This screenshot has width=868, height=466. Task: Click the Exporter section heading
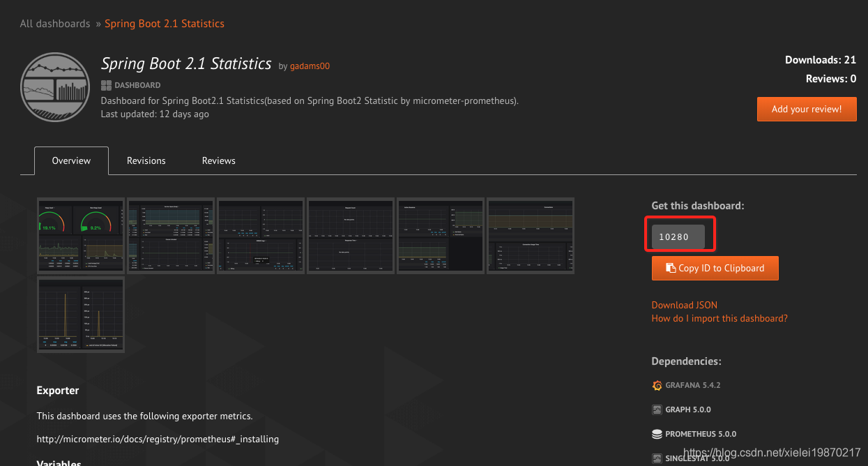(x=58, y=391)
